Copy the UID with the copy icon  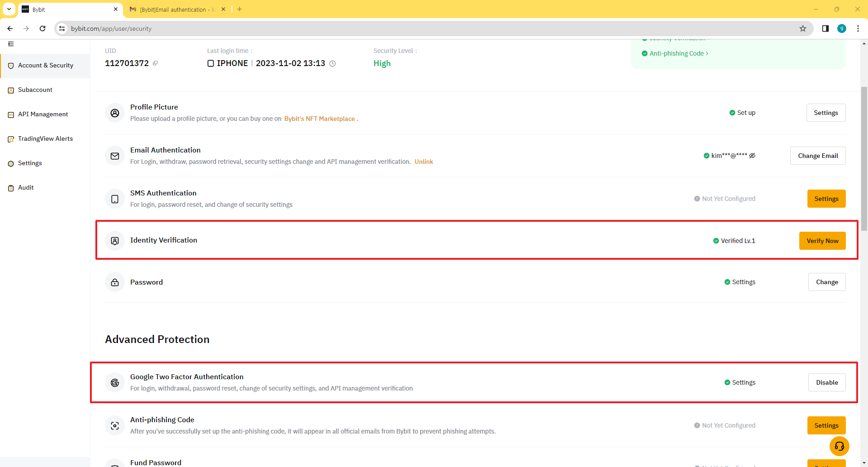coord(155,63)
